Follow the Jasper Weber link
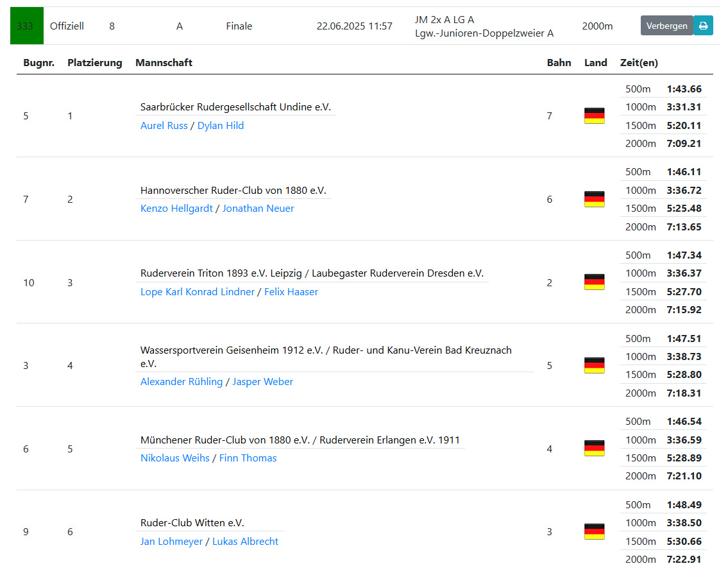The height and width of the screenshot is (575, 728). pyautogui.click(x=263, y=382)
